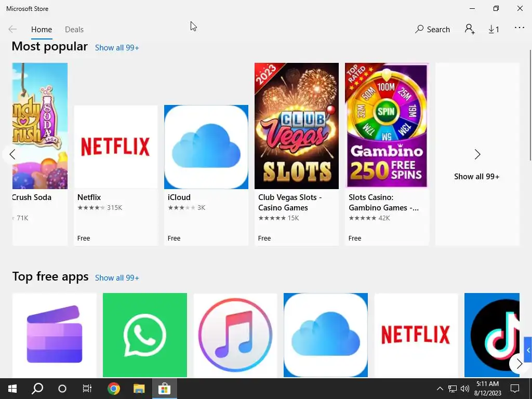Open downloads and updates indicator
The width and height of the screenshot is (532, 399).
point(494,30)
